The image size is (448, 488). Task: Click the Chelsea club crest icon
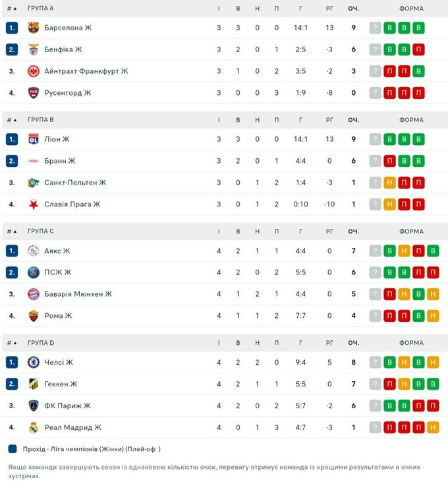34,362
